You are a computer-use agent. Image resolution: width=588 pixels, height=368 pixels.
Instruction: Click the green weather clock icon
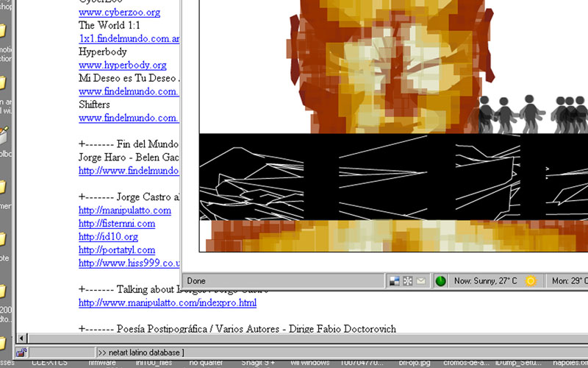point(441,281)
